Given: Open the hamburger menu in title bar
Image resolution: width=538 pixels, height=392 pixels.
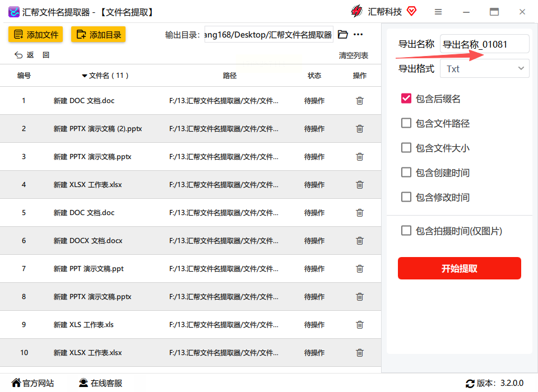Looking at the screenshot, I should [x=438, y=12].
